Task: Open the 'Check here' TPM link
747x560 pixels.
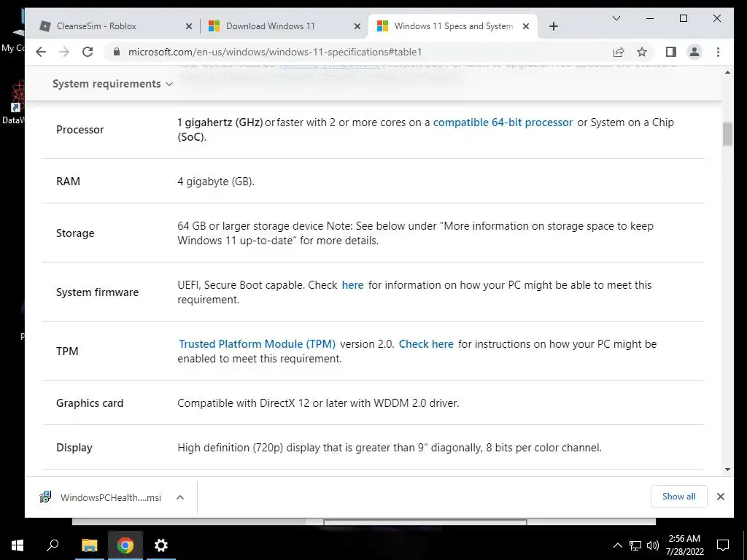Action: (x=426, y=344)
